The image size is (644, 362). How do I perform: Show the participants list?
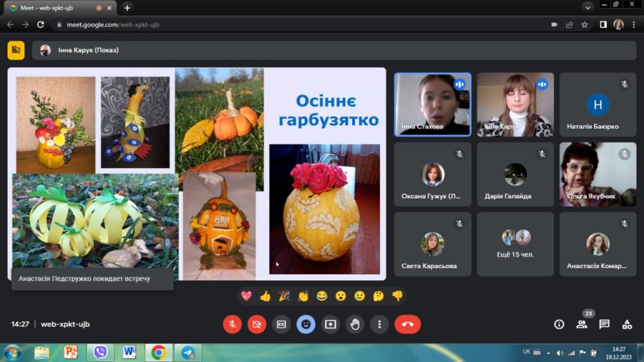pos(582,324)
